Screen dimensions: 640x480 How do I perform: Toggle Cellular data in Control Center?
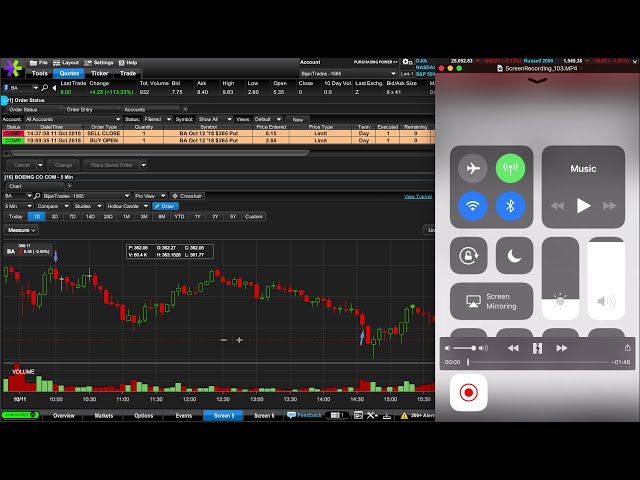pos(510,168)
